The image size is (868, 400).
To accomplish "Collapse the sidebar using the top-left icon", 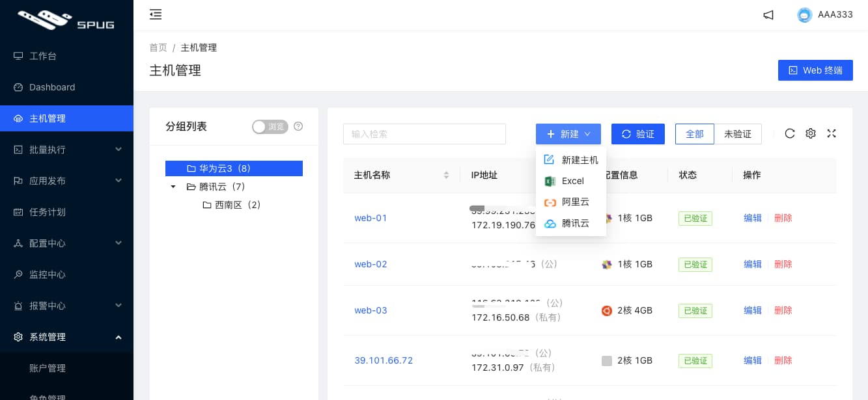I will (x=156, y=14).
